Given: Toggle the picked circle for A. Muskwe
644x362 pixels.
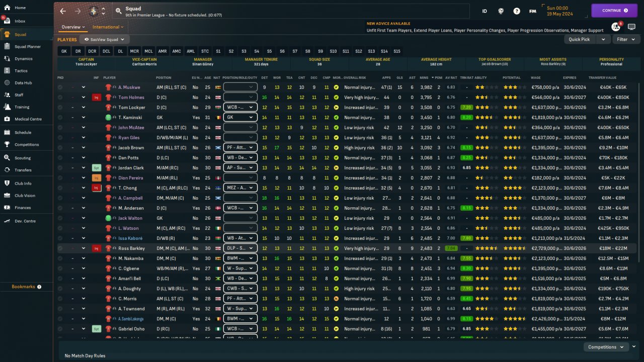Looking at the screenshot, I should [60, 87].
